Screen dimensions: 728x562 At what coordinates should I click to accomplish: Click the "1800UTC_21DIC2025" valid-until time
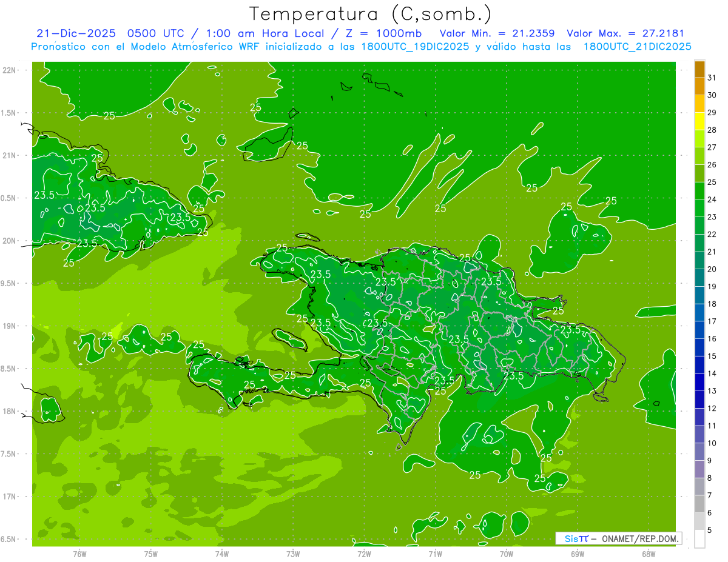(x=637, y=47)
